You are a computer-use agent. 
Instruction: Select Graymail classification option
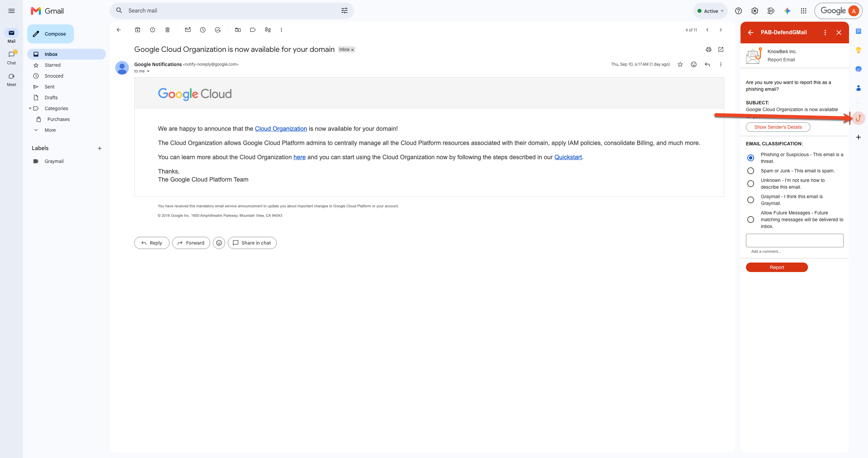pyautogui.click(x=751, y=200)
